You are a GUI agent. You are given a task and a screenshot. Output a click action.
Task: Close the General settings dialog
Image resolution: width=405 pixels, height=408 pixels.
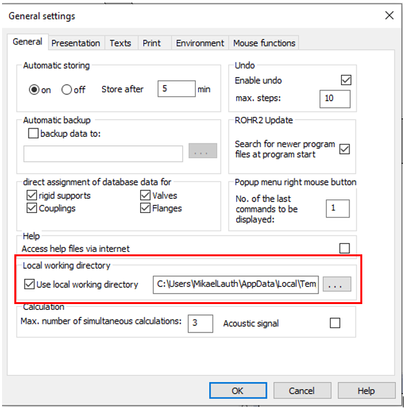click(389, 15)
